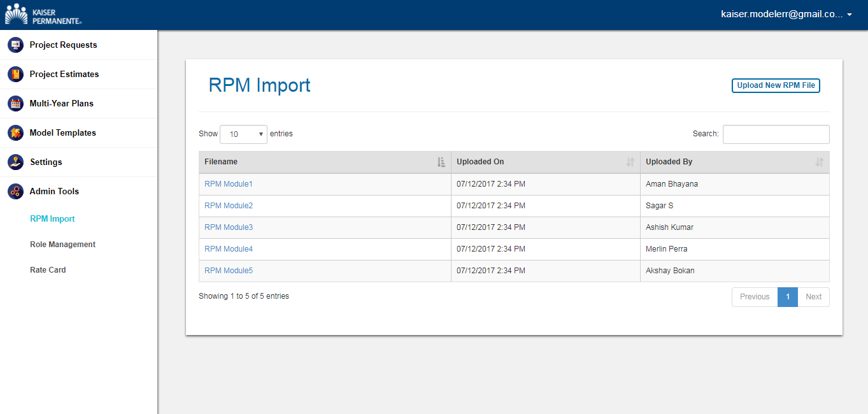Click into the Search input field

(776, 134)
